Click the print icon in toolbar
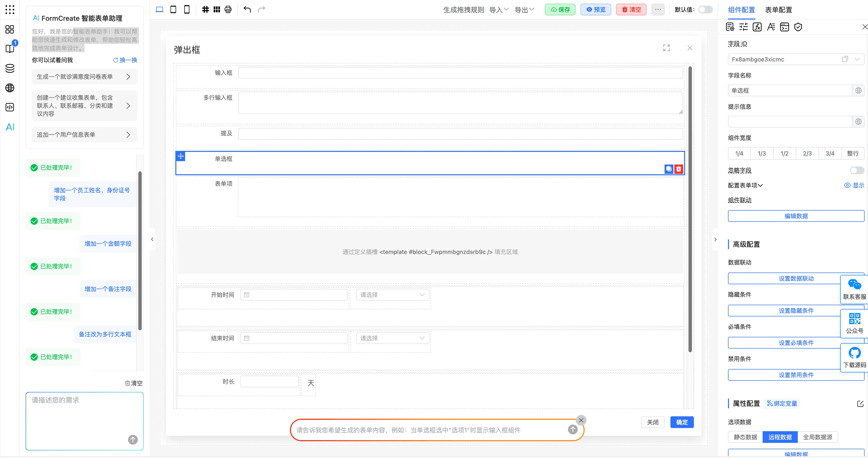The height and width of the screenshot is (458, 868). (228, 10)
